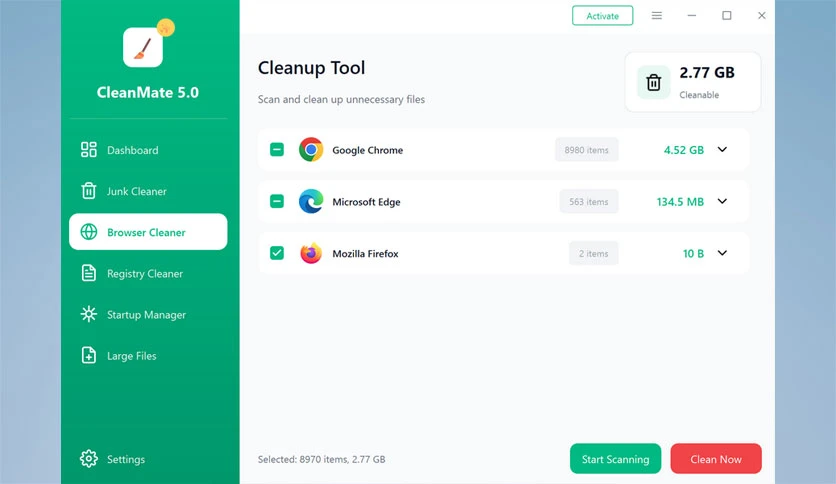Screen dimensions: 836x484
Task: Maximize the CleanMate window
Action: [x=727, y=15]
